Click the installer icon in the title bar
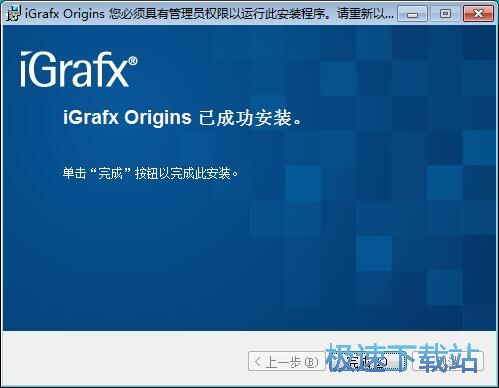This screenshot has height=388, width=499. pyautogui.click(x=13, y=14)
